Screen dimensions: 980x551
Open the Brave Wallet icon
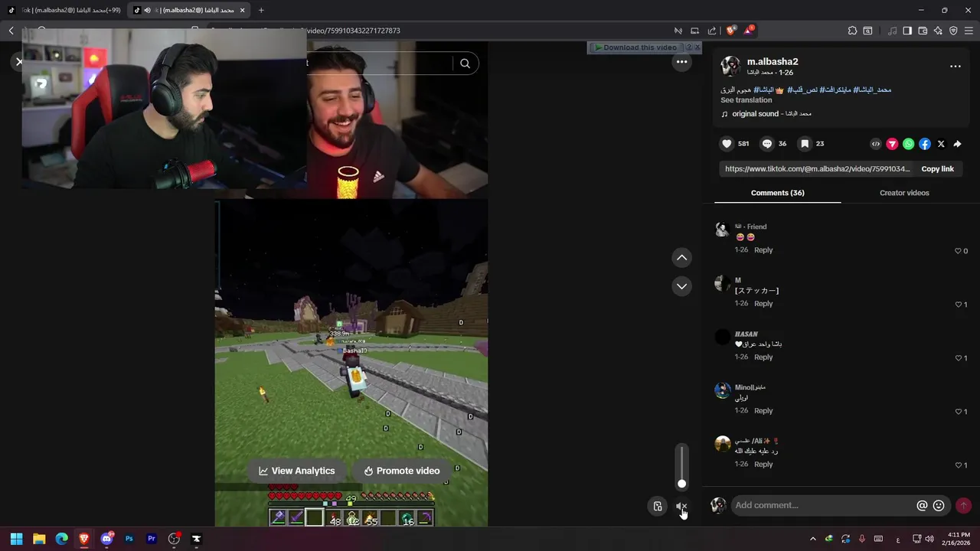923,31
